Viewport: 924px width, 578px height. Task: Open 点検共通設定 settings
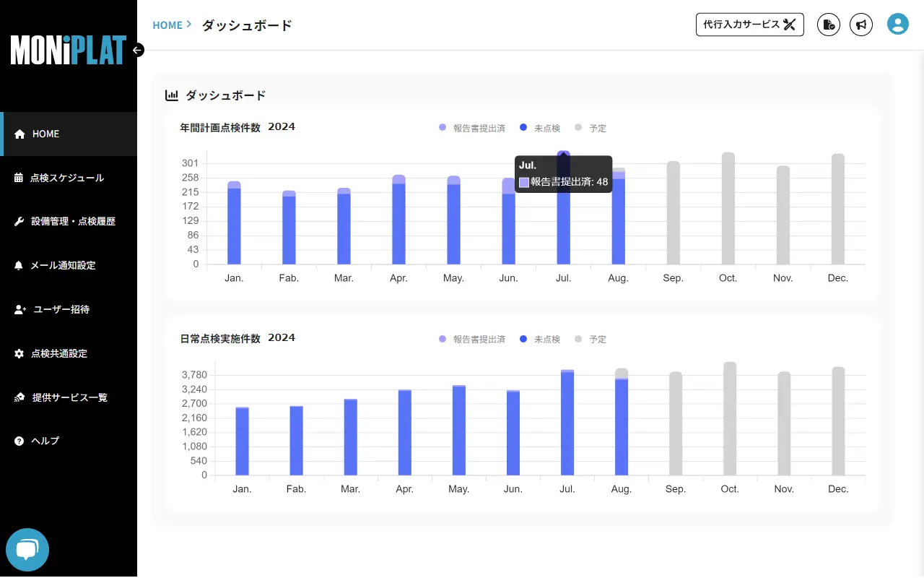[58, 353]
